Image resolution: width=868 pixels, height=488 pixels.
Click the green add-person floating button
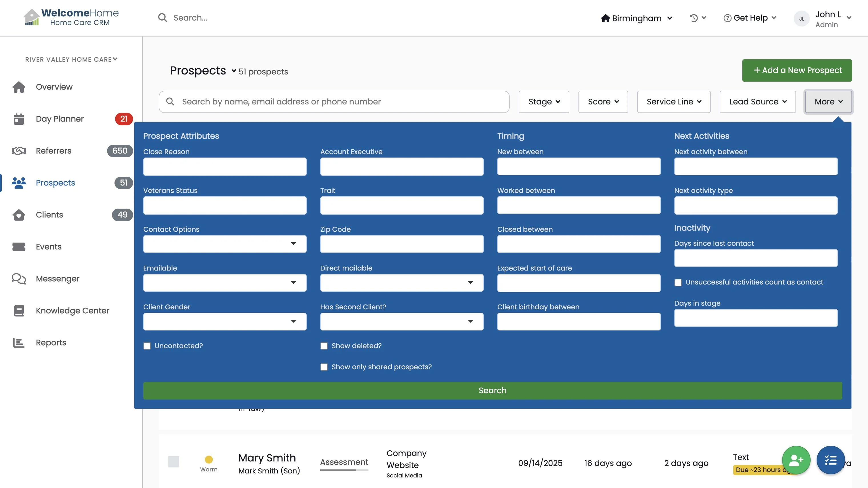tap(796, 460)
